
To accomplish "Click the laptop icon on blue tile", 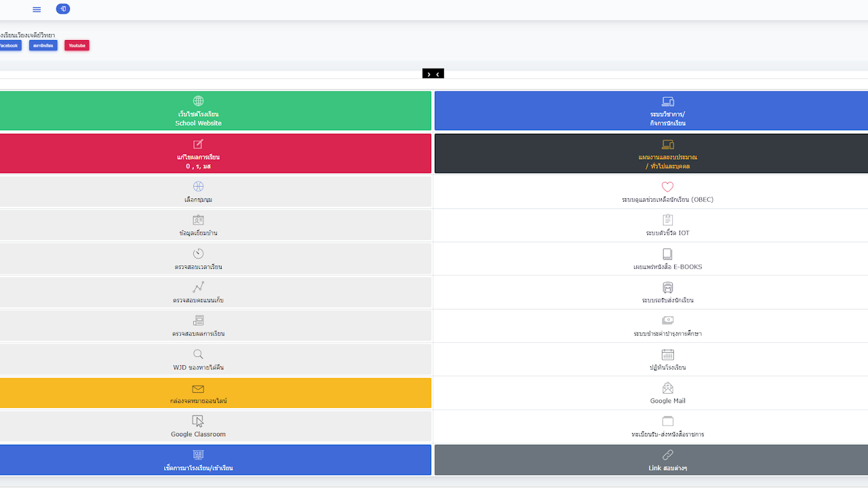I will pyautogui.click(x=667, y=102).
